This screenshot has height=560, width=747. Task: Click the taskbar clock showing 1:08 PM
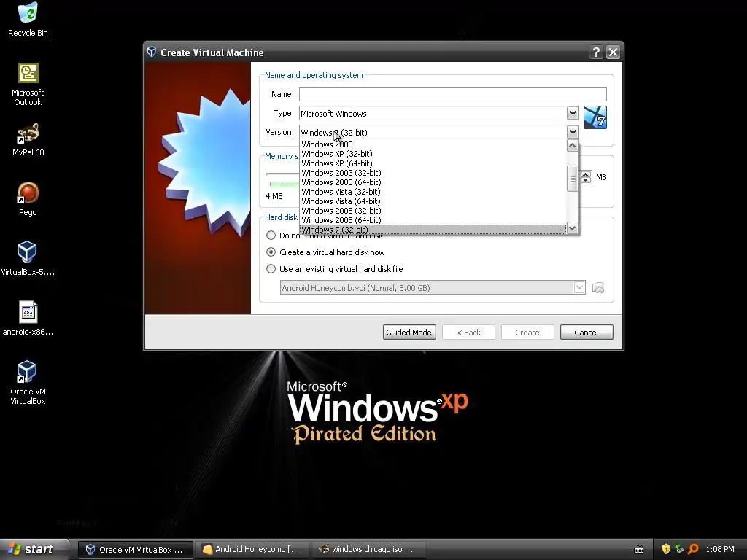(720, 550)
